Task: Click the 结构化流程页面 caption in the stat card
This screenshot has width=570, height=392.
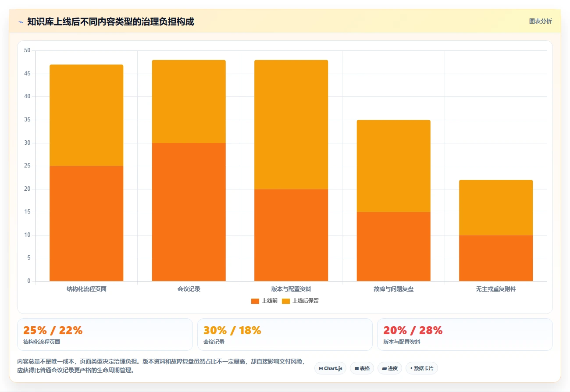Action: tap(42, 342)
